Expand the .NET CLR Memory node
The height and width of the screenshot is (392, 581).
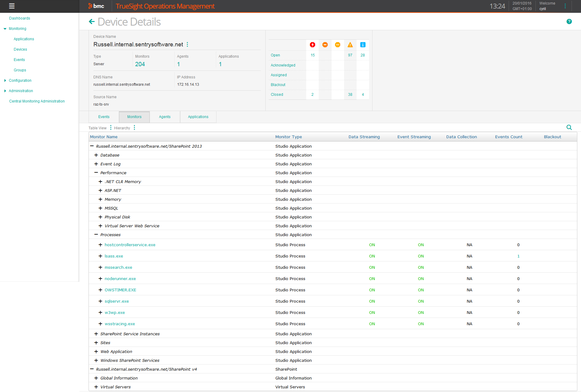100,182
